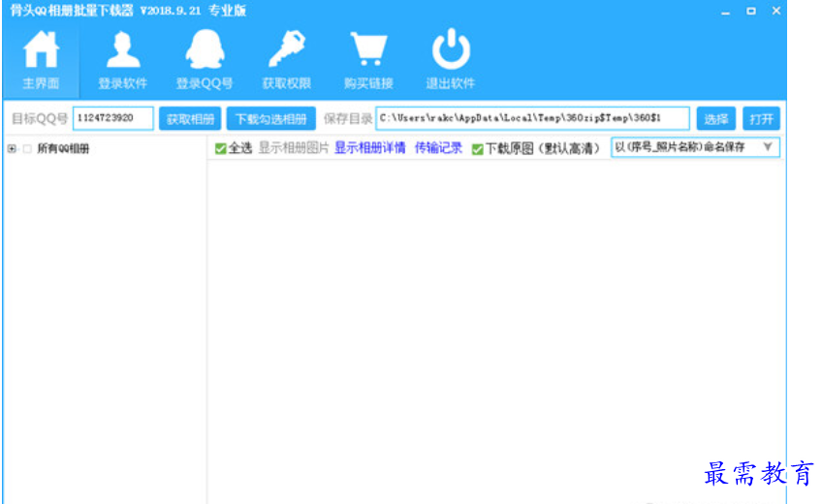Viewport: 822px width, 504px height.
Task: Check the 所有QQ相册 checkbox
Action: (27, 149)
